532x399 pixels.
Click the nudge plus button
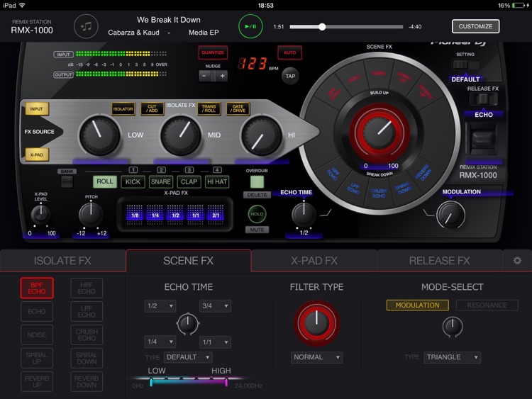[222, 76]
